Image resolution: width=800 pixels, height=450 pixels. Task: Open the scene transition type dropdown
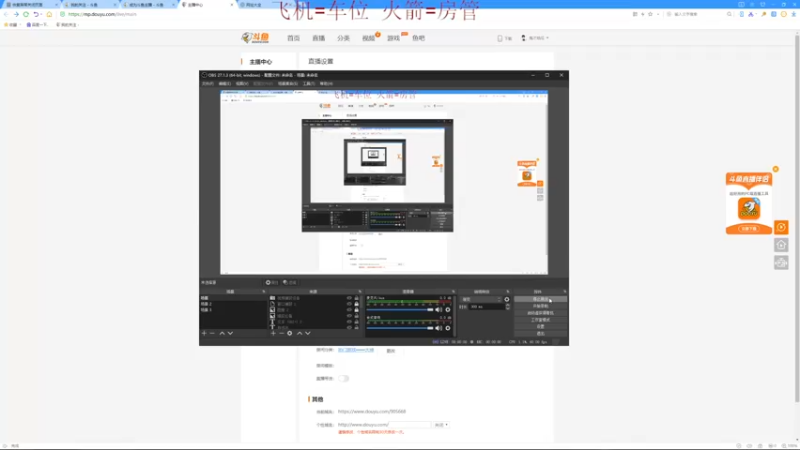pyautogui.click(x=481, y=299)
